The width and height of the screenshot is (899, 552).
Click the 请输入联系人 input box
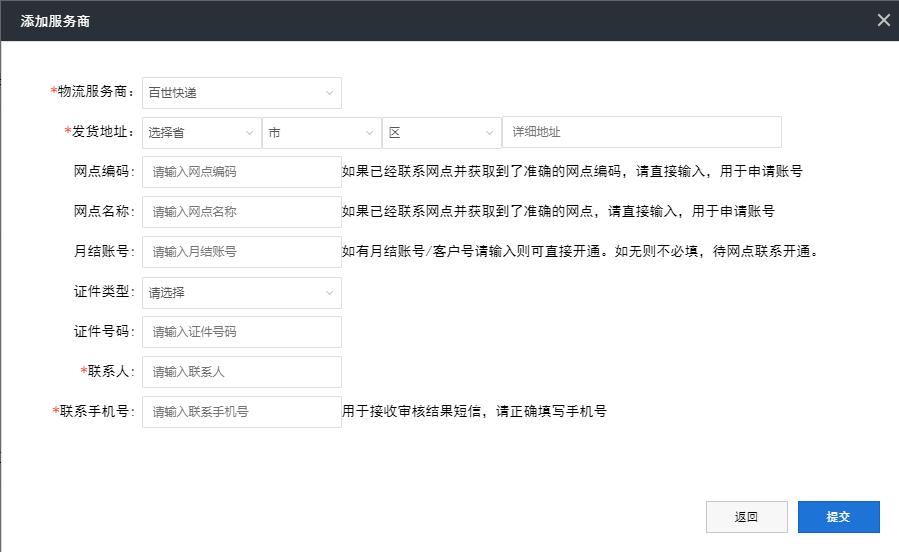(x=241, y=372)
